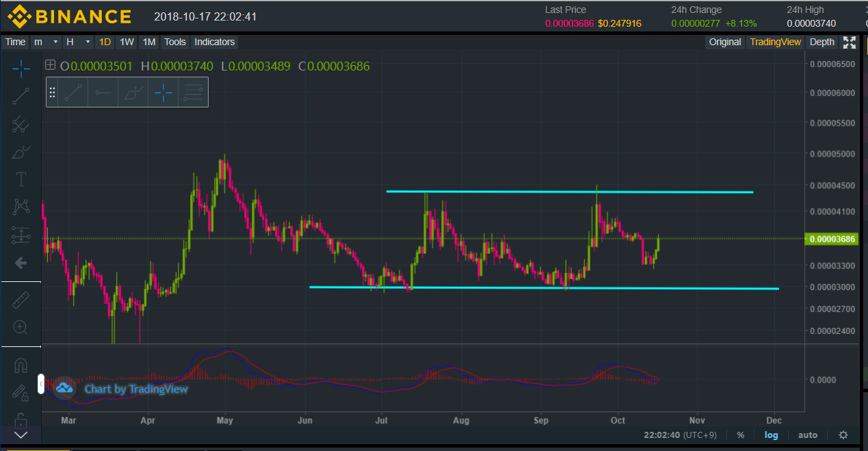Select the text annotation tool
868x451 pixels.
click(x=21, y=179)
